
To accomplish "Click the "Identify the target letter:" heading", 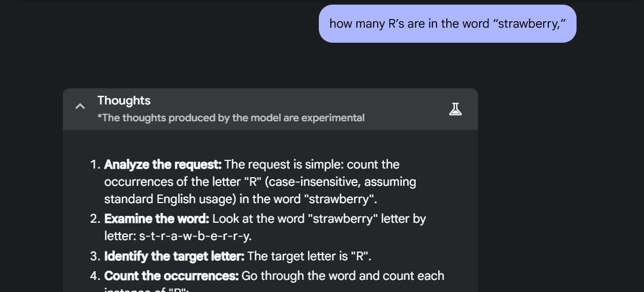I will click(174, 256).
